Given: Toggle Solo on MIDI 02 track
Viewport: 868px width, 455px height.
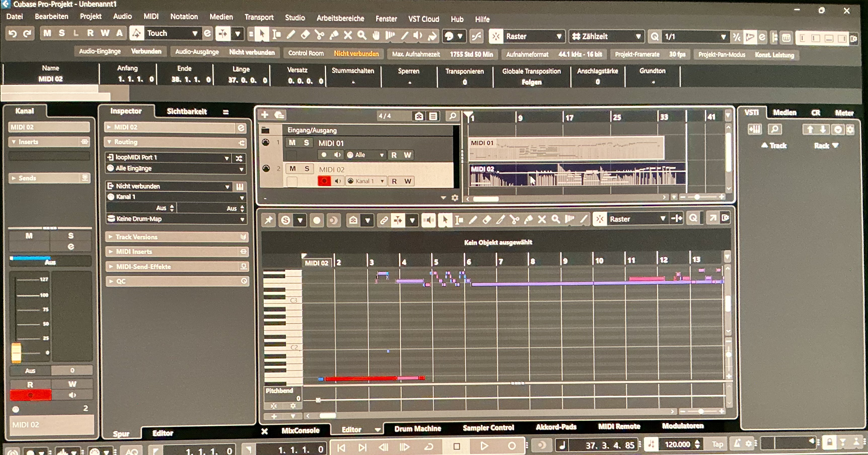Looking at the screenshot, I should coord(307,169).
